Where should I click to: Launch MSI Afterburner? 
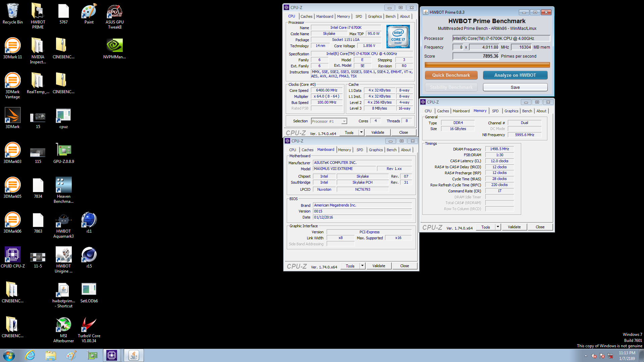63,329
